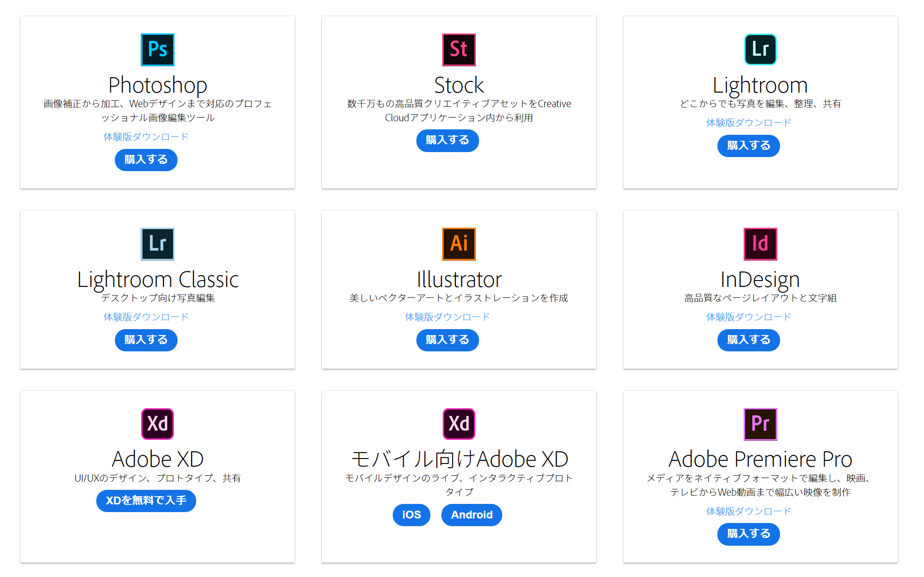This screenshot has width=924, height=577.
Task: Click 購入する button under Photoshop
Action: [146, 160]
